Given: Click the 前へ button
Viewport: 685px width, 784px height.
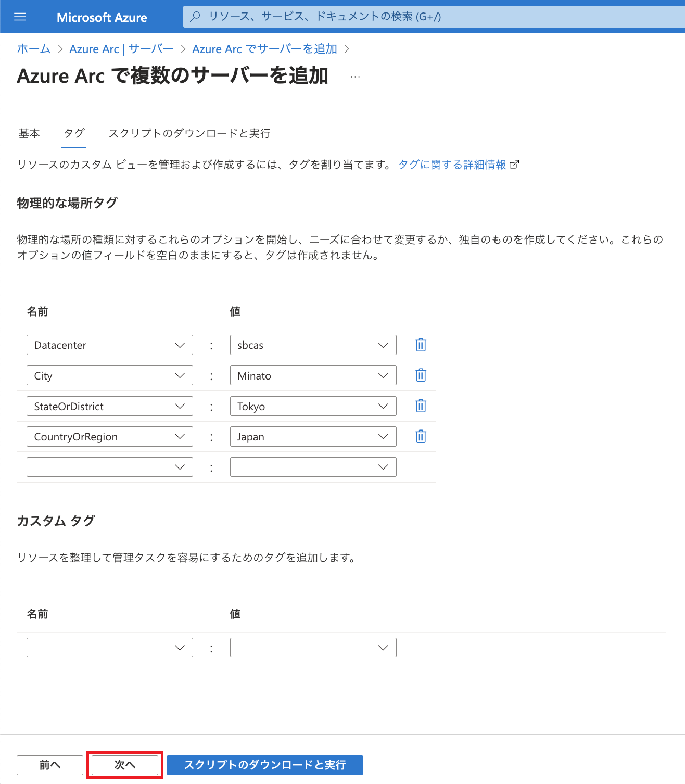Looking at the screenshot, I should pyautogui.click(x=50, y=765).
